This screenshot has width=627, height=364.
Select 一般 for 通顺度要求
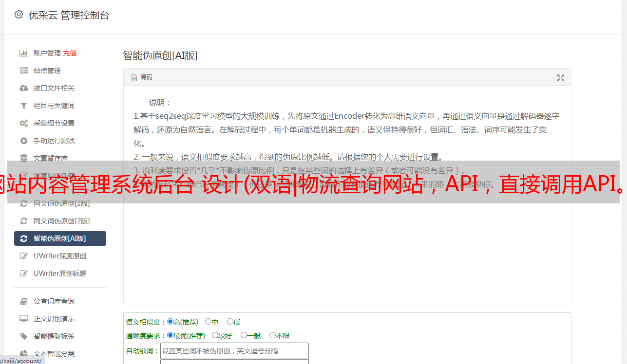click(244, 335)
